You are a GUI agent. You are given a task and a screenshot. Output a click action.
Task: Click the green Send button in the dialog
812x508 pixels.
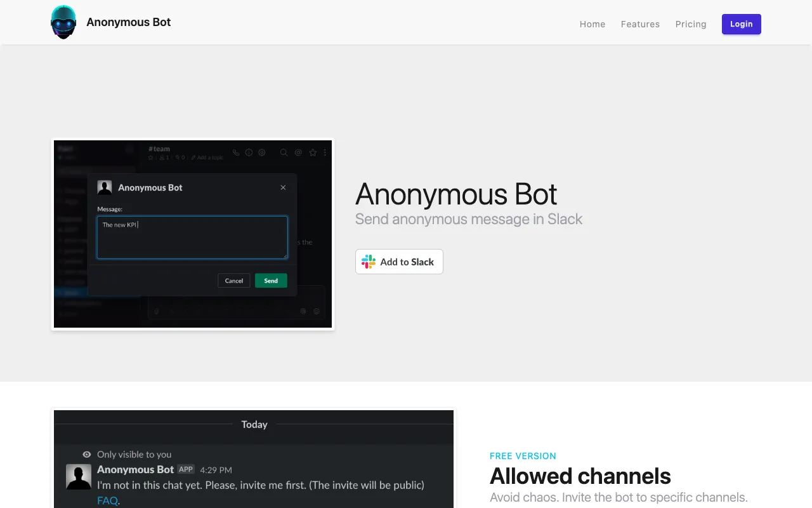(x=271, y=281)
